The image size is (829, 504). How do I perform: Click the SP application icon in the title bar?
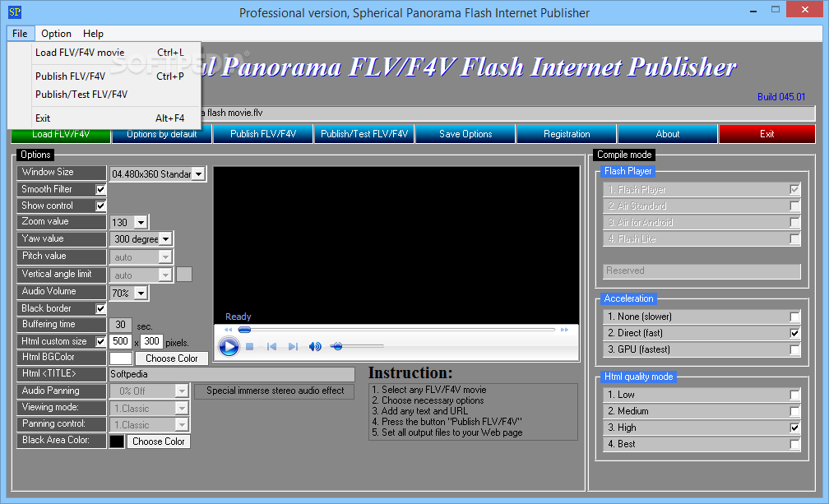coord(15,12)
